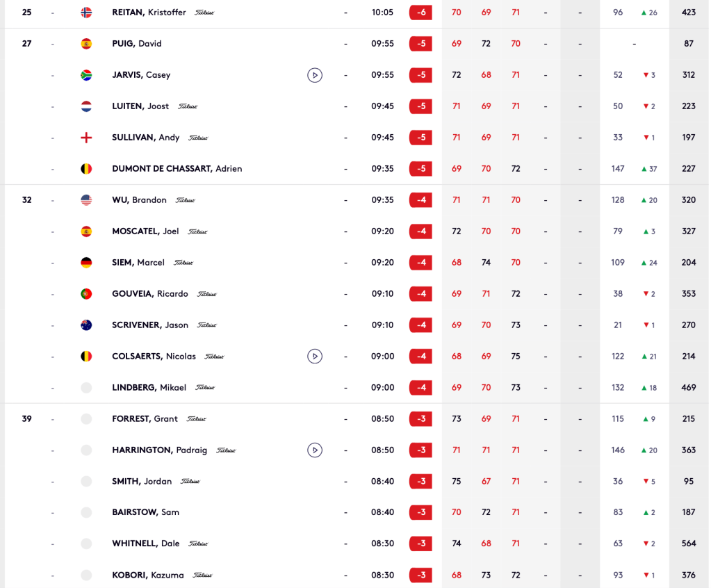
Task: Click the England flag beside Sullivan
Action: (x=86, y=138)
